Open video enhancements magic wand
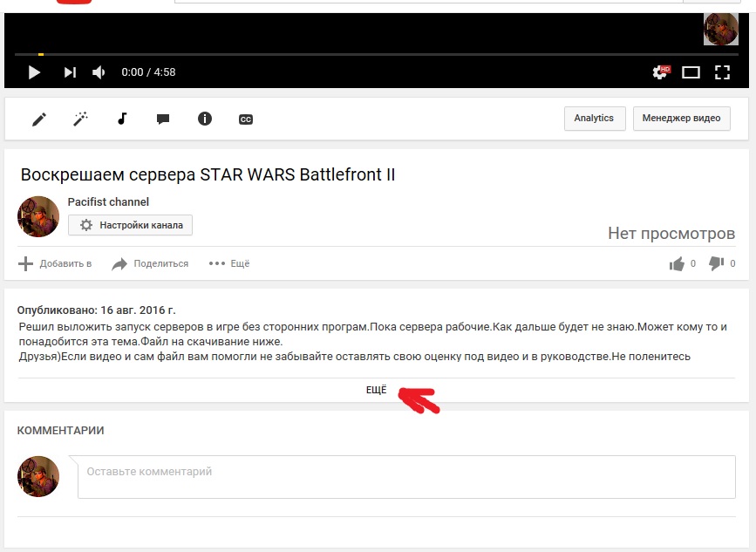The width and height of the screenshot is (756, 552). 80,119
